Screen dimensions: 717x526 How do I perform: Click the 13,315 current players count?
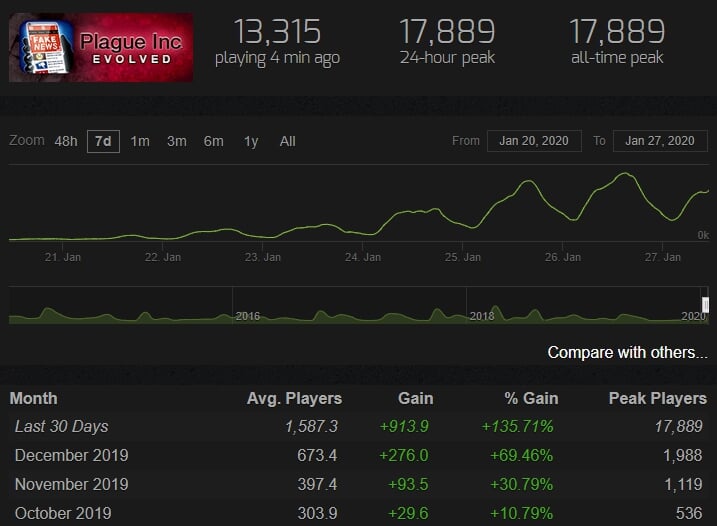(x=278, y=32)
